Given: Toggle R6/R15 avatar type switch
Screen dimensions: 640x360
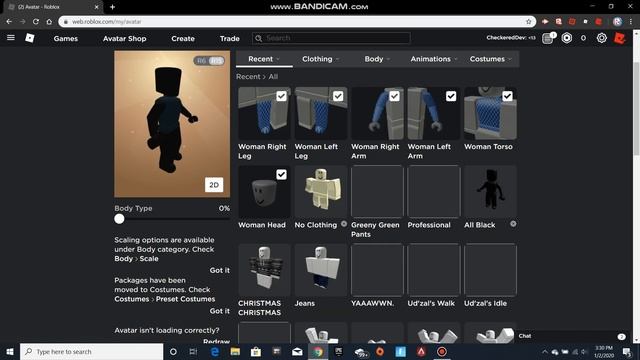Looking at the screenshot, I should (209, 60).
